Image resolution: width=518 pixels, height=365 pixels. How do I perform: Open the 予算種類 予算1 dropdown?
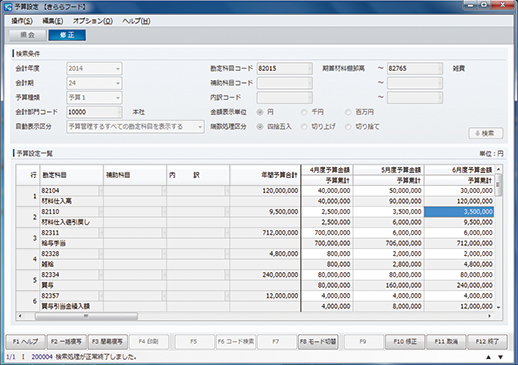pos(94,97)
